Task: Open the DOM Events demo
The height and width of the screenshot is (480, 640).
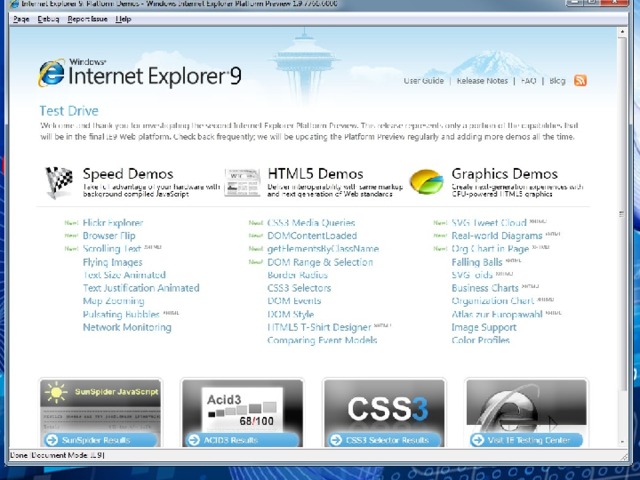Action: coord(294,301)
